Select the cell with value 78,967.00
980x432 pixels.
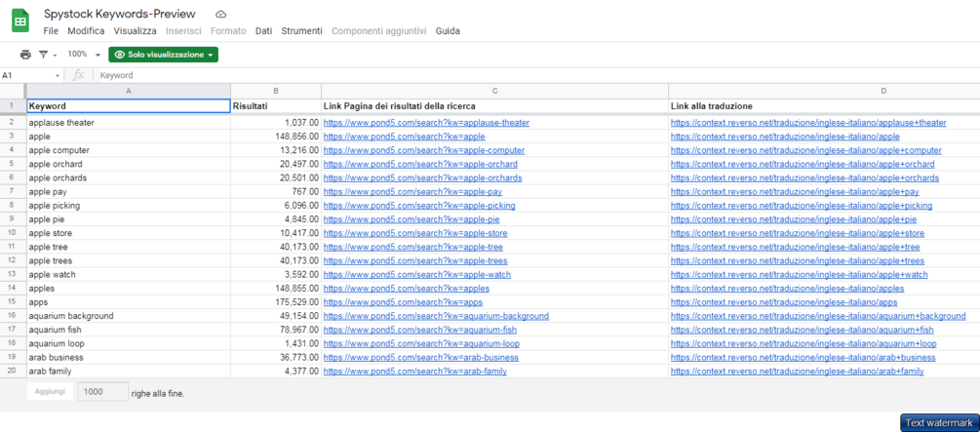click(x=276, y=331)
